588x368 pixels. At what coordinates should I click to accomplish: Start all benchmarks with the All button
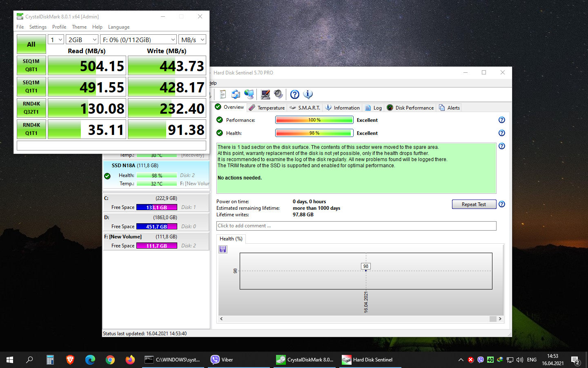tap(31, 44)
